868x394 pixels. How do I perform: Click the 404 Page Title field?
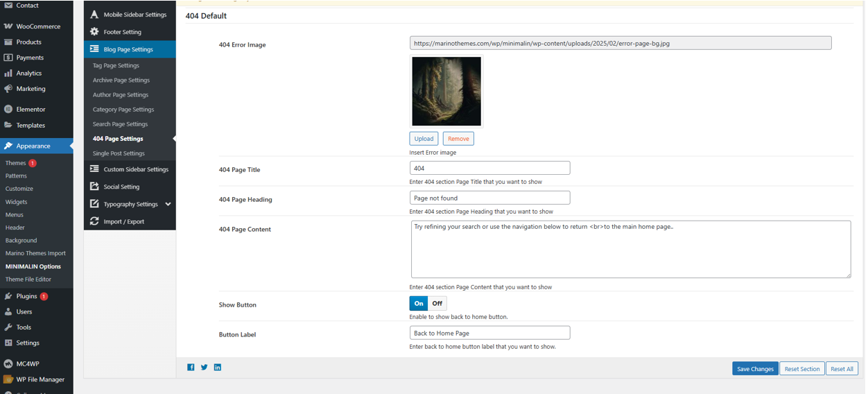click(x=489, y=168)
